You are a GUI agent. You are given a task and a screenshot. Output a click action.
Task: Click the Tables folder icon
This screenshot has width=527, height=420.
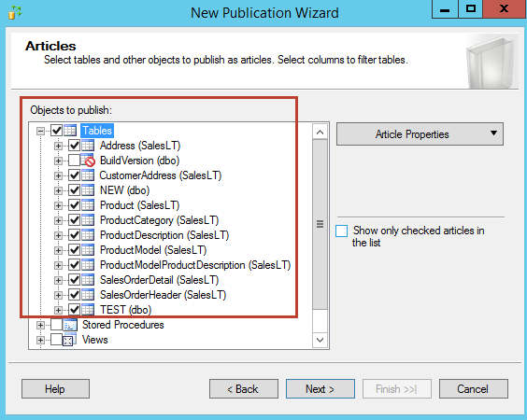(70, 131)
